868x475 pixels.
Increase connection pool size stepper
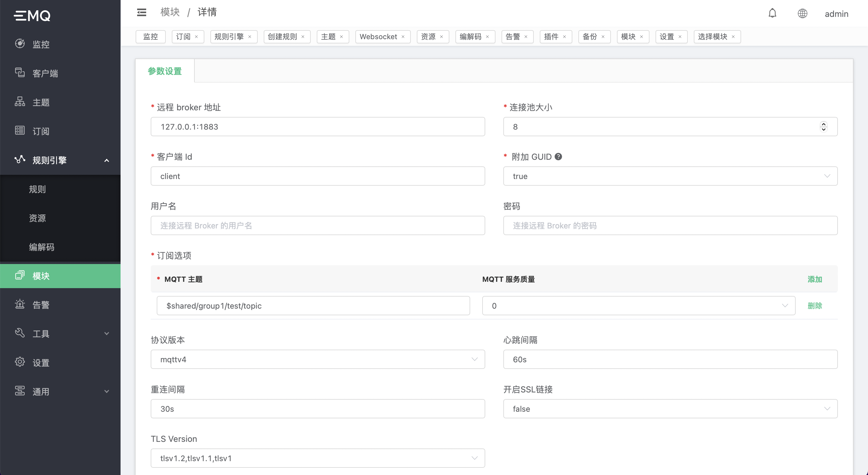pos(823,124)
